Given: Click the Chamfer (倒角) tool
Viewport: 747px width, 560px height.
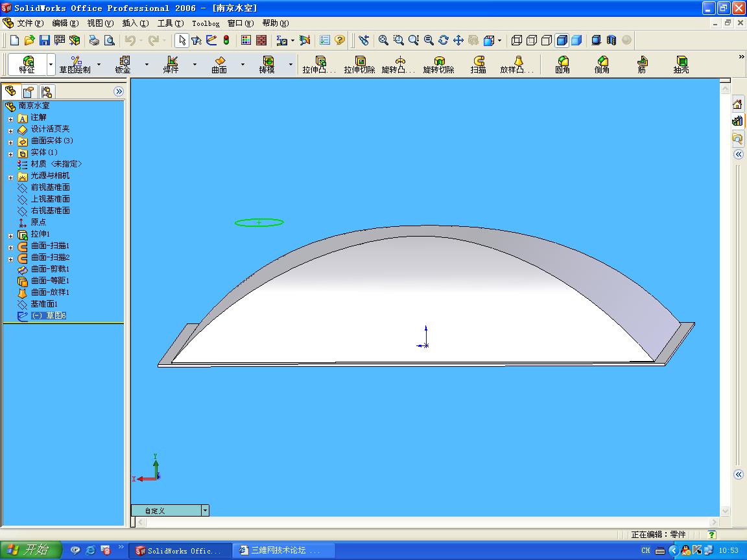Looking at the screenshot, I should pyautogui.click(x=602, y=65).
